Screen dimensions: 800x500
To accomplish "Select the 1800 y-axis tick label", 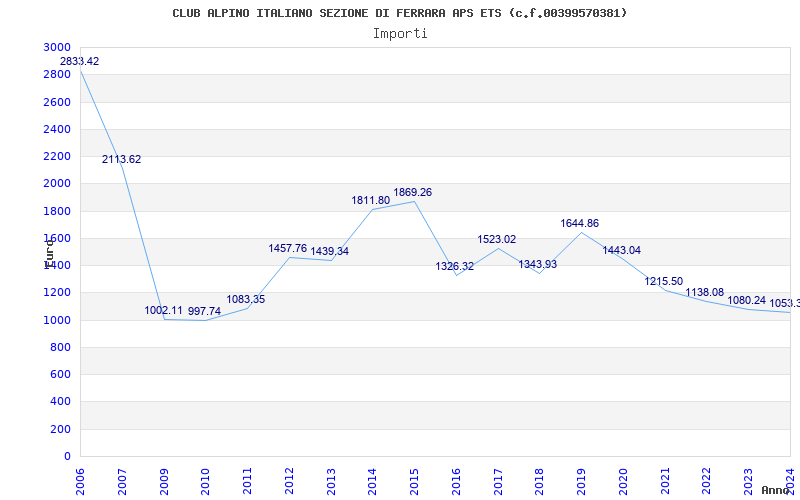I will point(57,211).
